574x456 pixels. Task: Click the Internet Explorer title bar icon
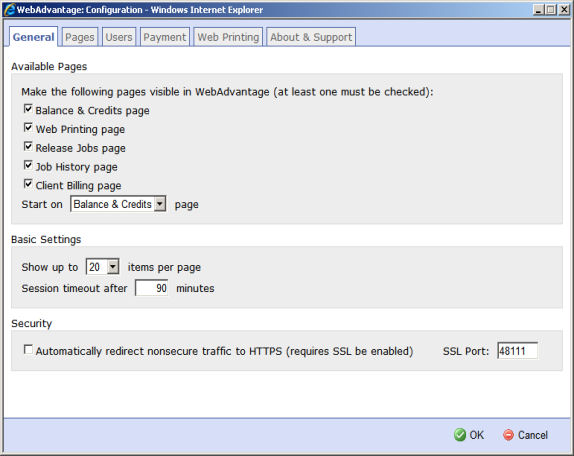click(x=9, y=10)
